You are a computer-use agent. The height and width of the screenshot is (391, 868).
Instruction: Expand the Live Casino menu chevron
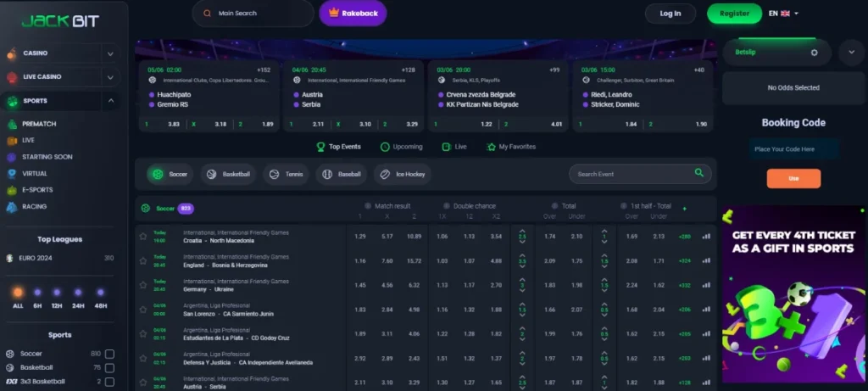tap(110, 77)
